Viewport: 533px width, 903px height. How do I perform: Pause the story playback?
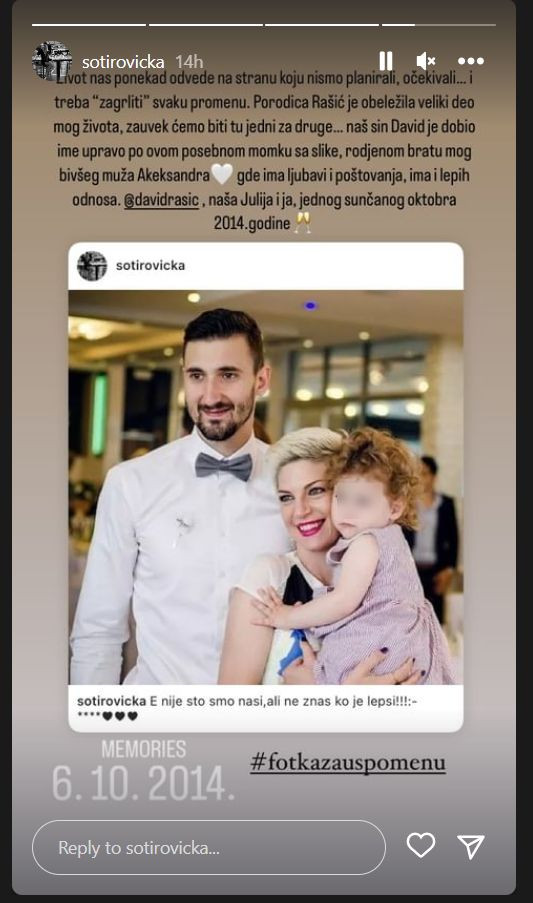coord(386,61)
